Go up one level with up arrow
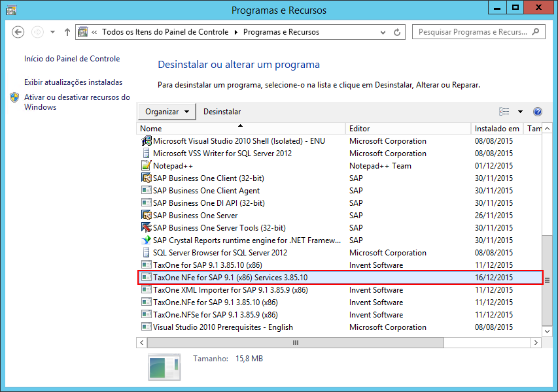Screen dimensions: 558x392 pyautogui.click(x=67, y=32)
